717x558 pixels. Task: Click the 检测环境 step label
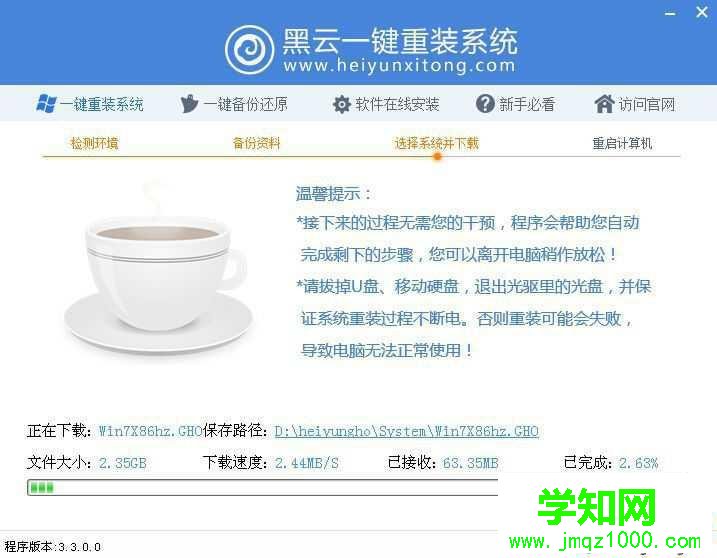pos(94,143)
